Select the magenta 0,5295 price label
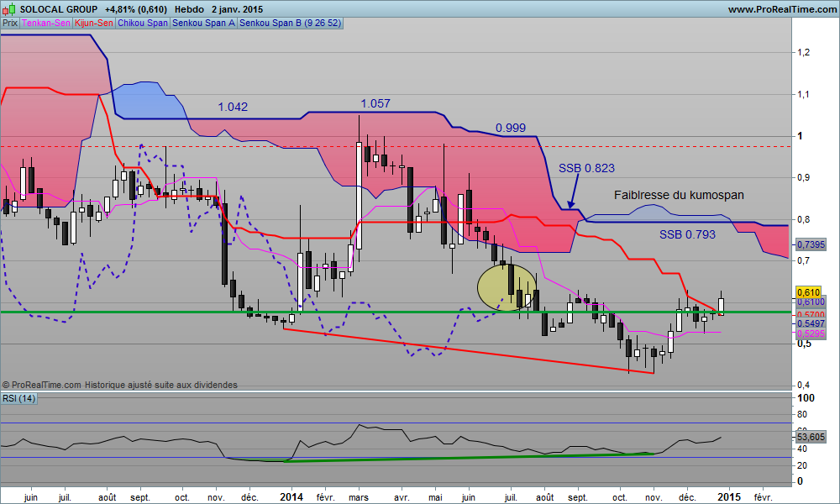The width and height of the screenshot is (840, 504). click(x=811, y=333)
